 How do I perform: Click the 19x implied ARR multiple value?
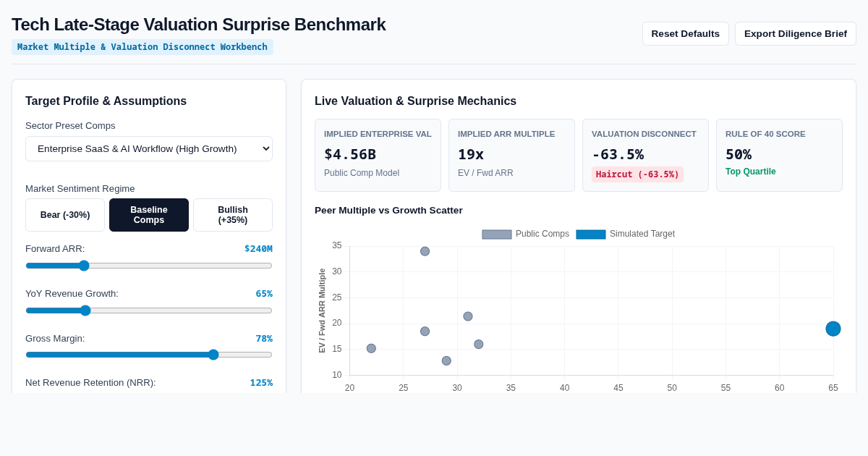click(x=471, y=154)
